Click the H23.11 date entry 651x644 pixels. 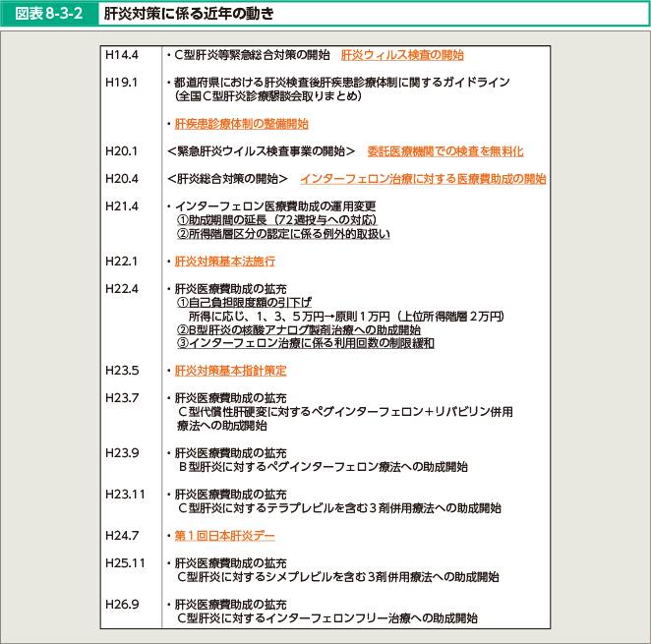tap(125, 495)
